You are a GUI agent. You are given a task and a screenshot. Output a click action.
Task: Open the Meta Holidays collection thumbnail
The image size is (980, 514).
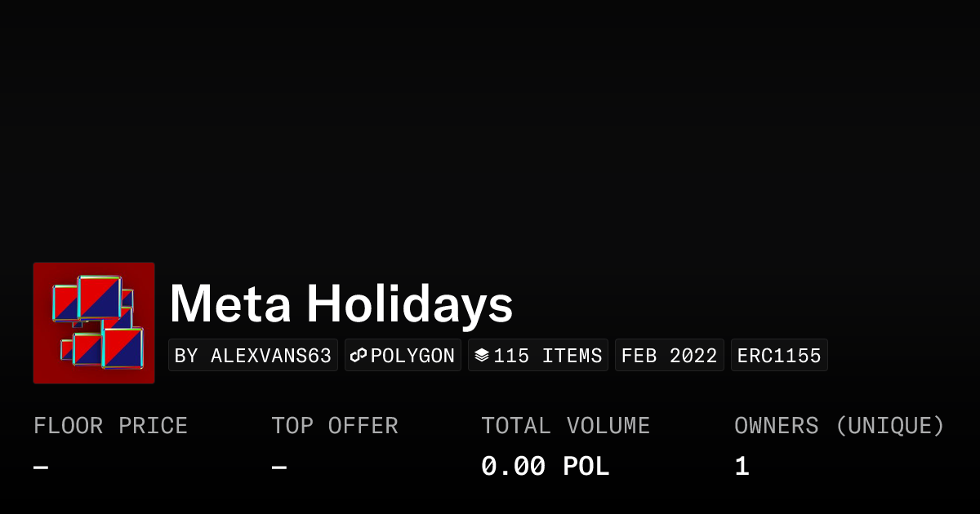point(94,323)
